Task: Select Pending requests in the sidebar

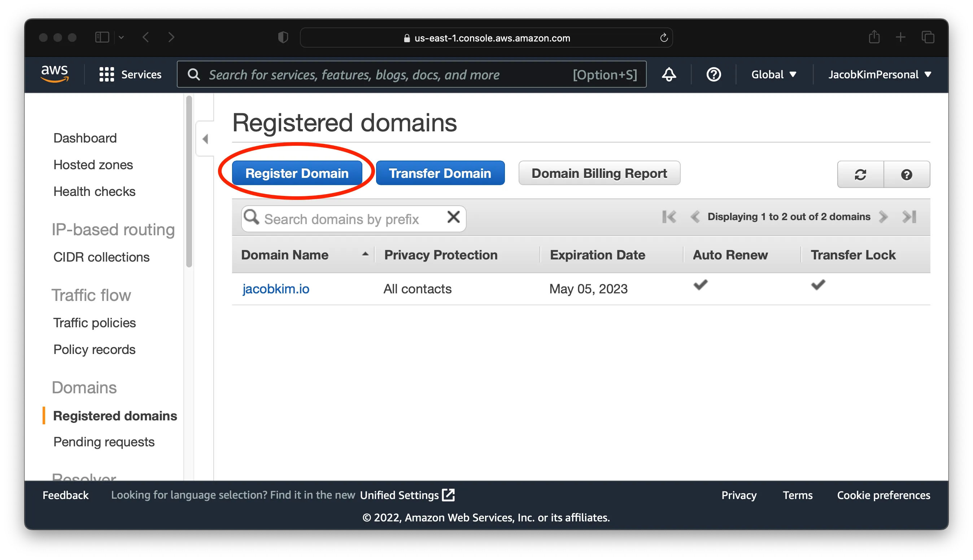Action: [x=104, y=442]
